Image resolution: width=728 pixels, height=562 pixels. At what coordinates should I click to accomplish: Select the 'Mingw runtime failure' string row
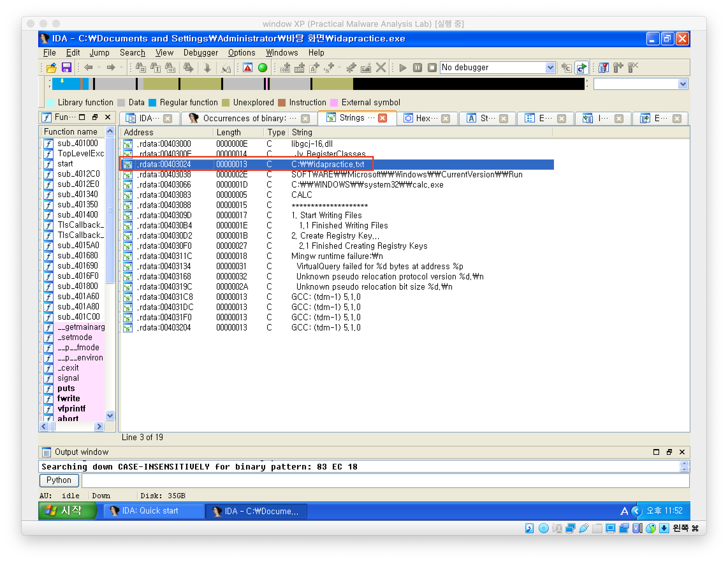[337, 256]
